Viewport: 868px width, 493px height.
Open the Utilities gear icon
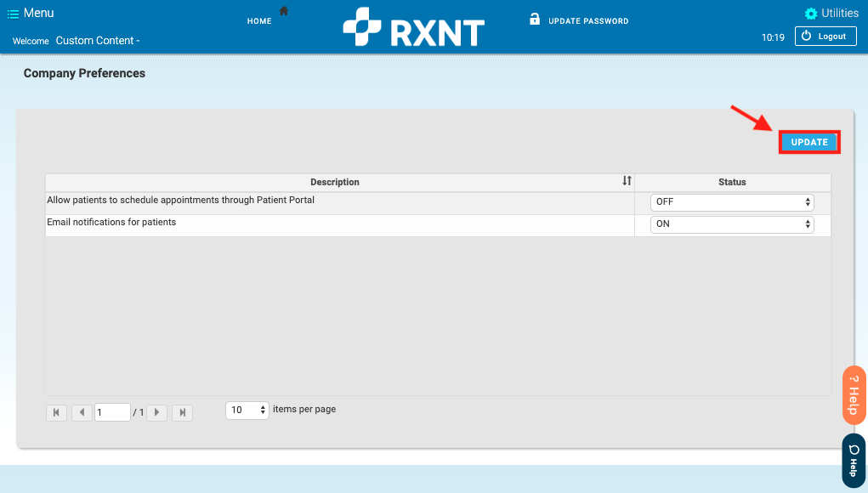point(811,14)
